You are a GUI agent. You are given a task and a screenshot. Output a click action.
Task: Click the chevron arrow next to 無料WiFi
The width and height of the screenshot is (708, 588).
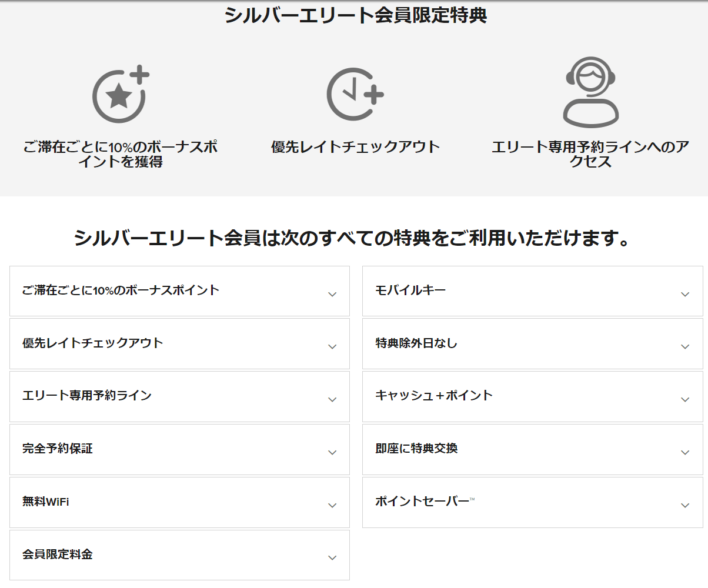pos(332,505)
